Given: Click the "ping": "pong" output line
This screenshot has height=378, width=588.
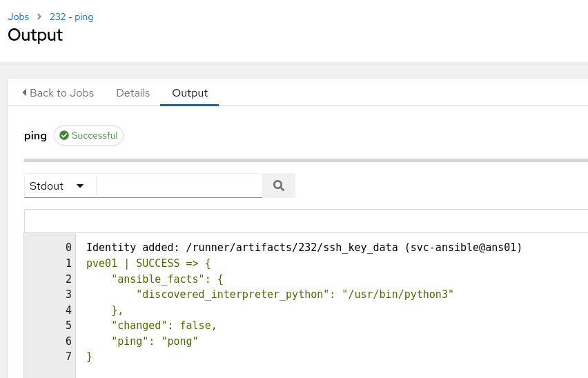Looking at the screenshot, I should (155, 341).
